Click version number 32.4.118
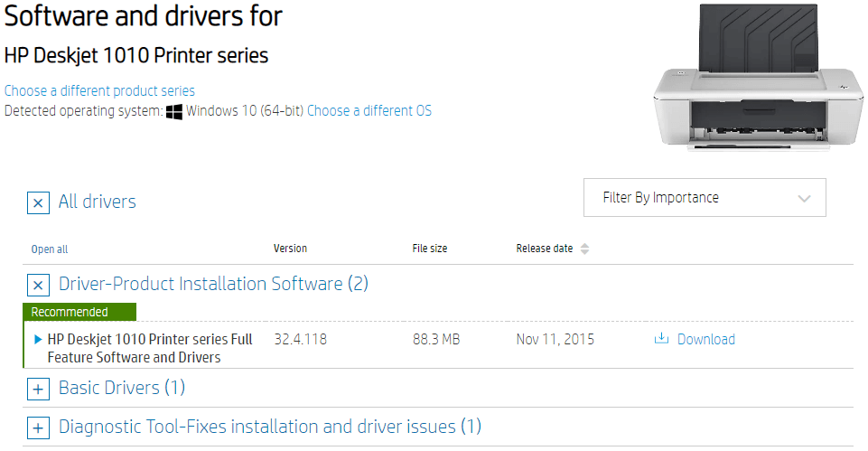868x451 pixels. click(x=301, y=339)
